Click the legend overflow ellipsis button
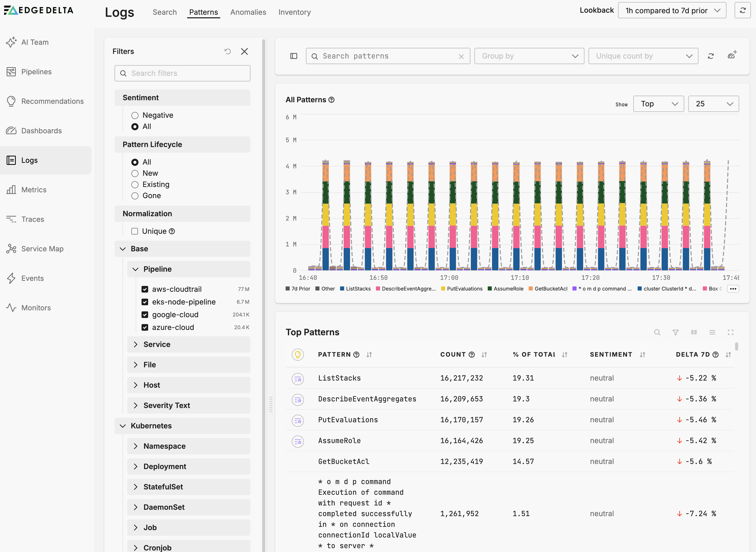 733,289
